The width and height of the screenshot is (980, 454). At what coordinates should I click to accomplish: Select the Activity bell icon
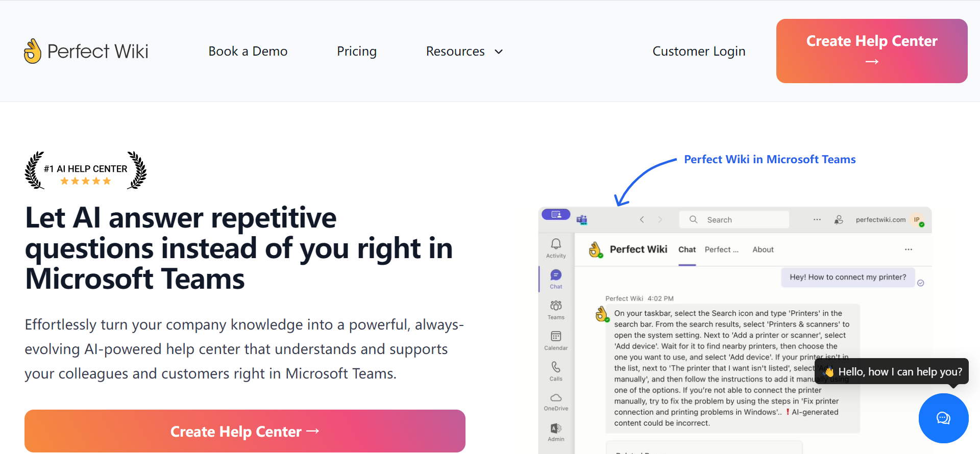tap(556, 244)
